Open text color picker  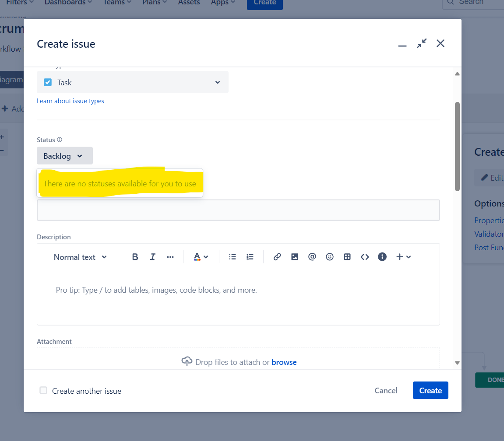(201, 257)
